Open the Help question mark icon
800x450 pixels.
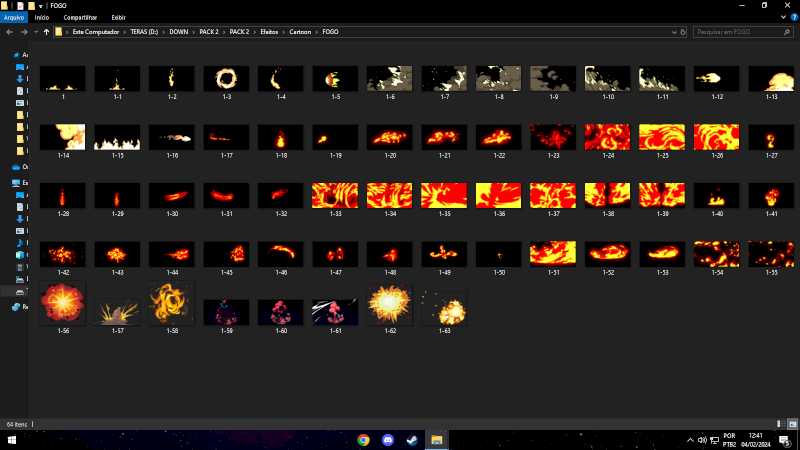[793, 17]
